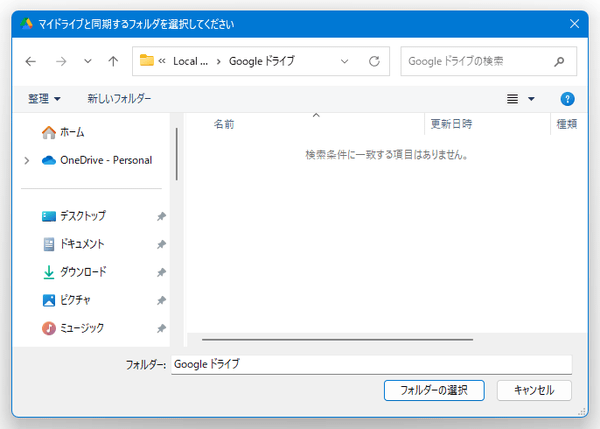The width and height of the screenshot is (600, 429).
Task: Open the recent locations dropdown arrow
Action: (88, 61)
